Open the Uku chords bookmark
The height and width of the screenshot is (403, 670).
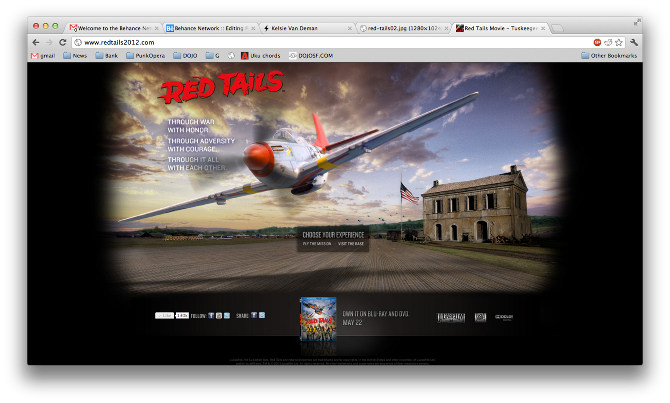tap(261, 56)
